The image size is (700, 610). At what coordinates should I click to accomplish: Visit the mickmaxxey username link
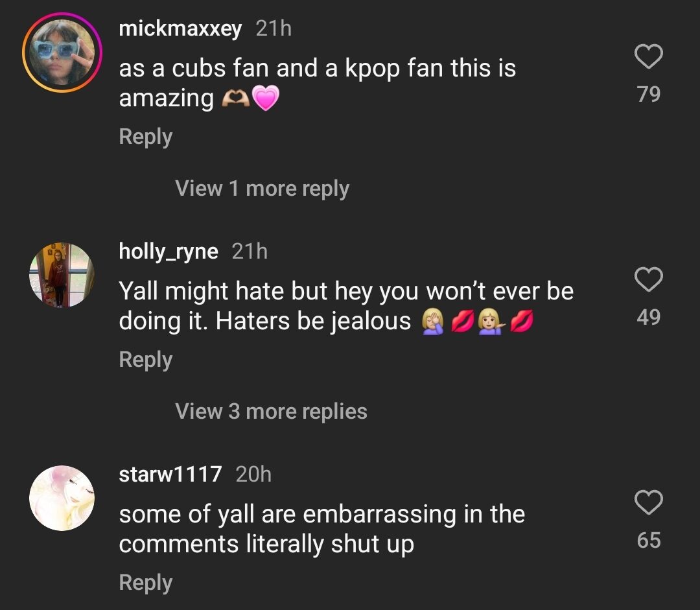tap(180, 29)
